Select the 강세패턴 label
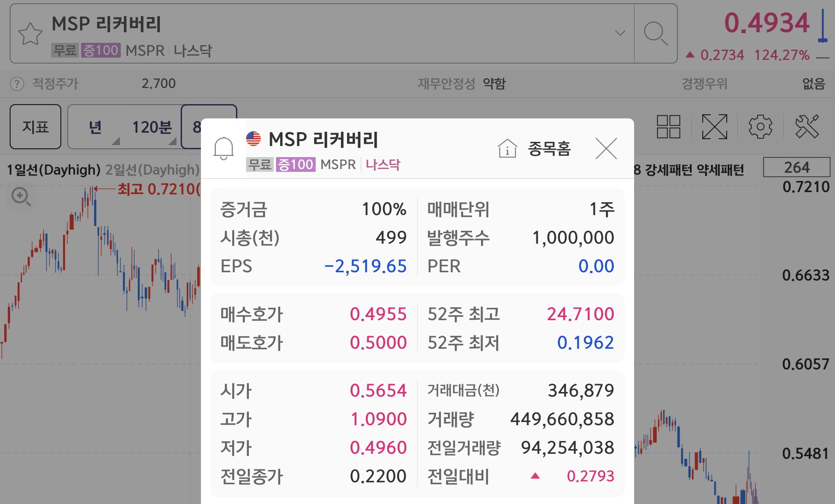The height and width of the screenshot is (504, 835). 668,170
